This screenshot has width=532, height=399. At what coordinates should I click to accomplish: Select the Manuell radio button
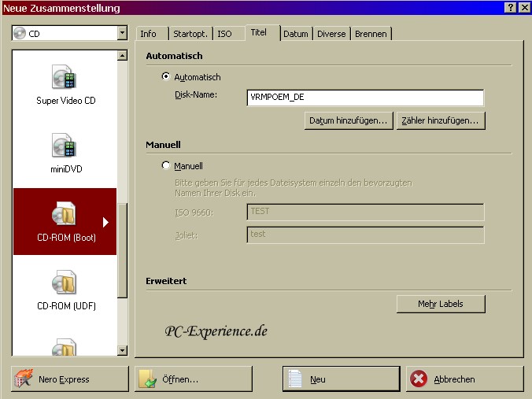click(165, 166)
